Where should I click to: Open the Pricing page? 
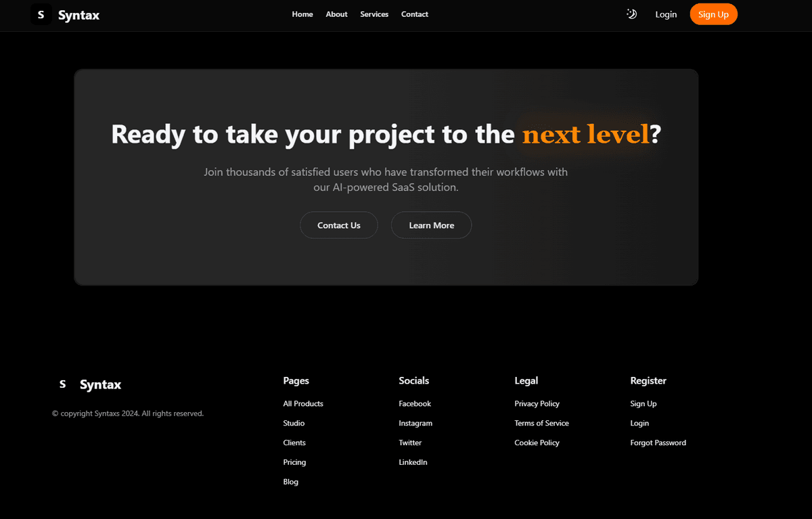coord(294,462)
